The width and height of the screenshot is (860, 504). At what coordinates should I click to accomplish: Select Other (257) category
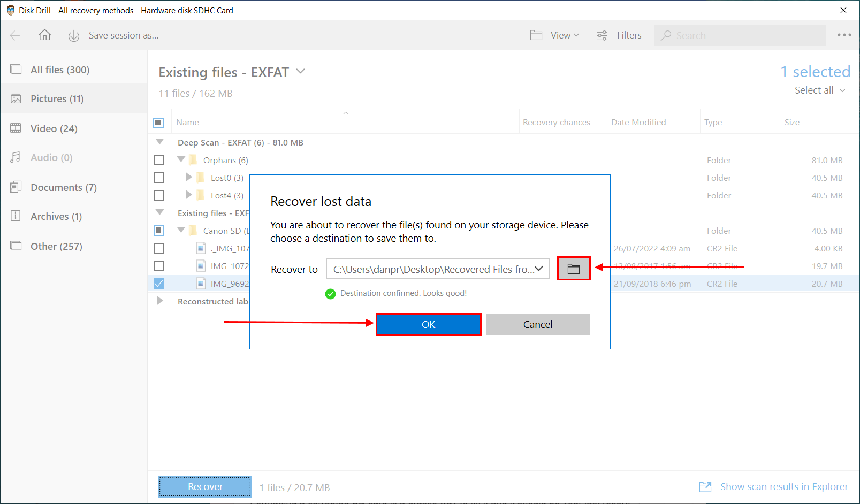click(74, 246)
